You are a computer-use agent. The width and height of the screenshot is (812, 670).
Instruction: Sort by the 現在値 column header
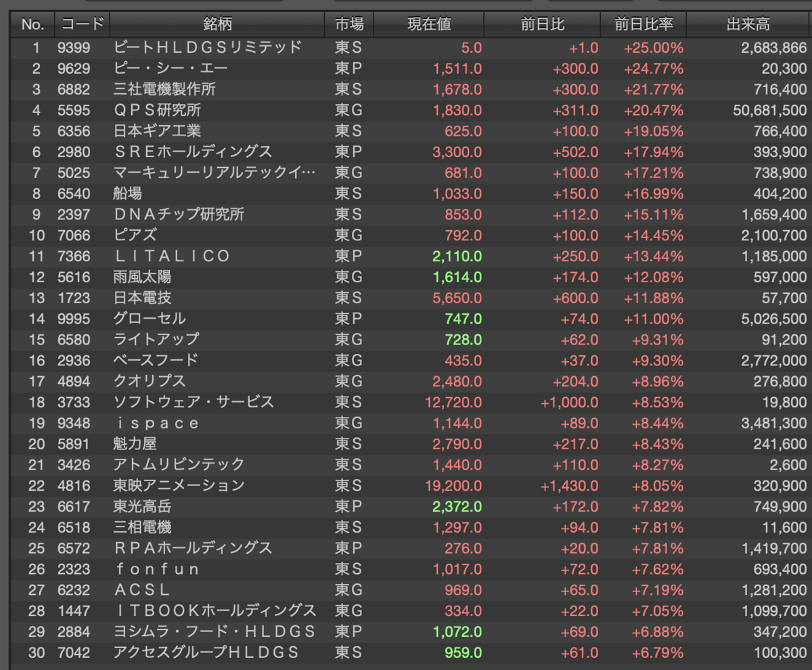point(429,25)
